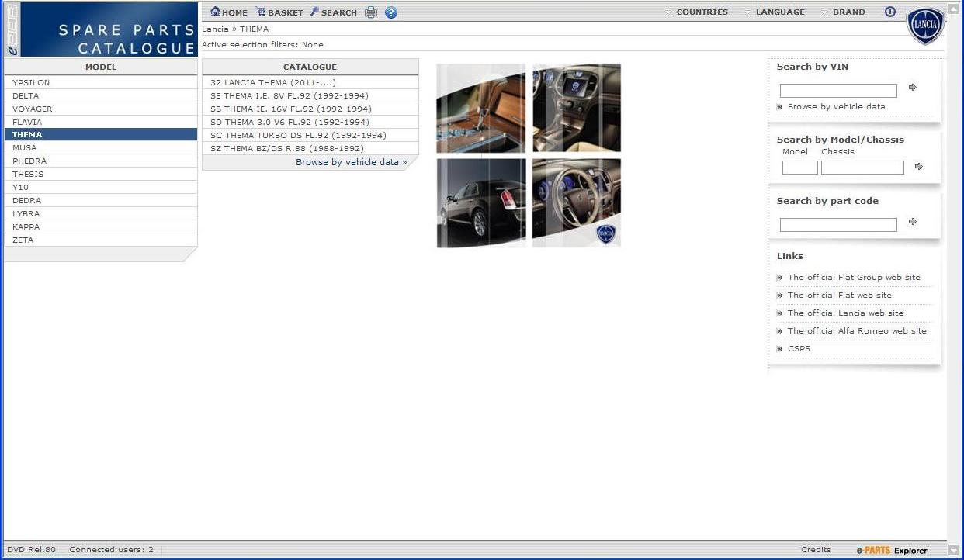This screenshot has width=964, height=560.
Task: Open the Credits link
Action: pos(816,549)
